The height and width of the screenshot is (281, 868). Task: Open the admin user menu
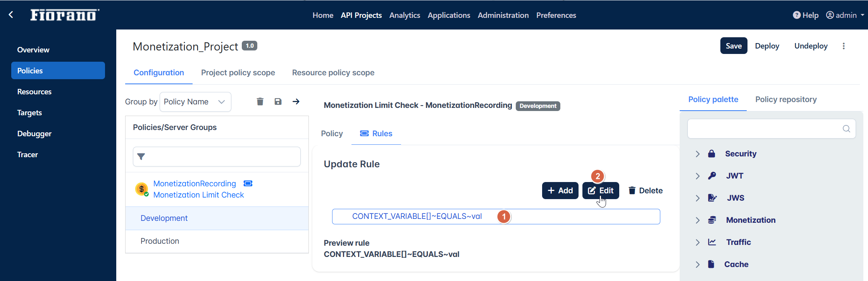pyautogui.click(x=845, y=15)
